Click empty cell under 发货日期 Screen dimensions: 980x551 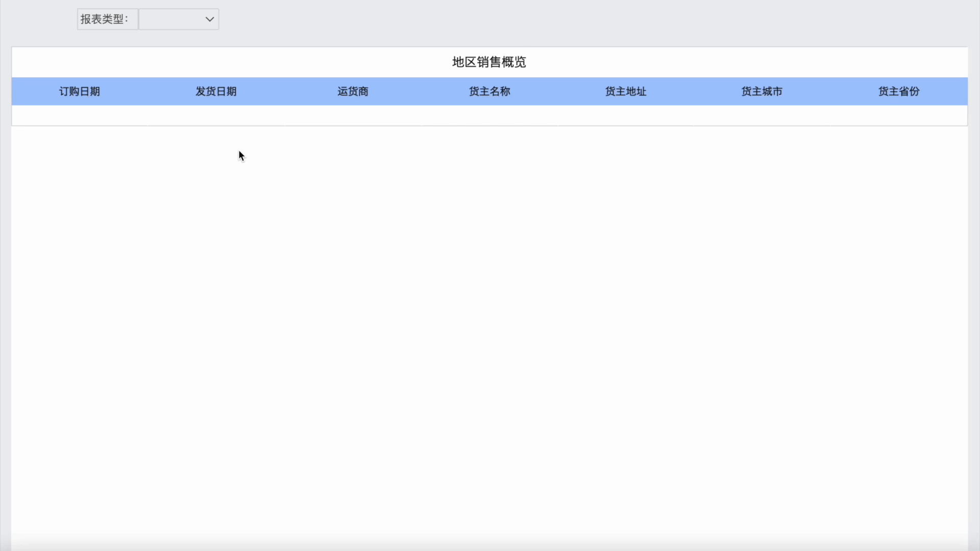pos(216,115)
